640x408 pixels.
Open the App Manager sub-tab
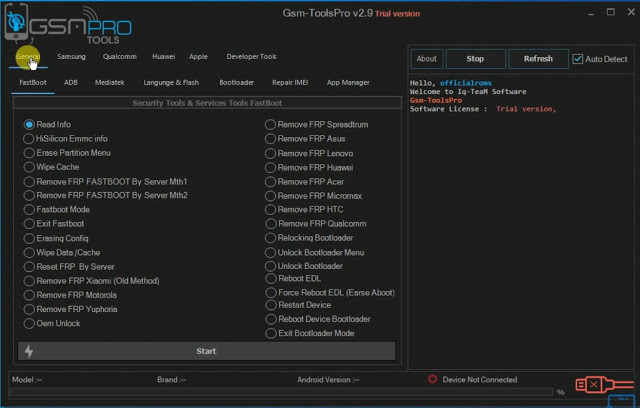click(x=348, y=82)
